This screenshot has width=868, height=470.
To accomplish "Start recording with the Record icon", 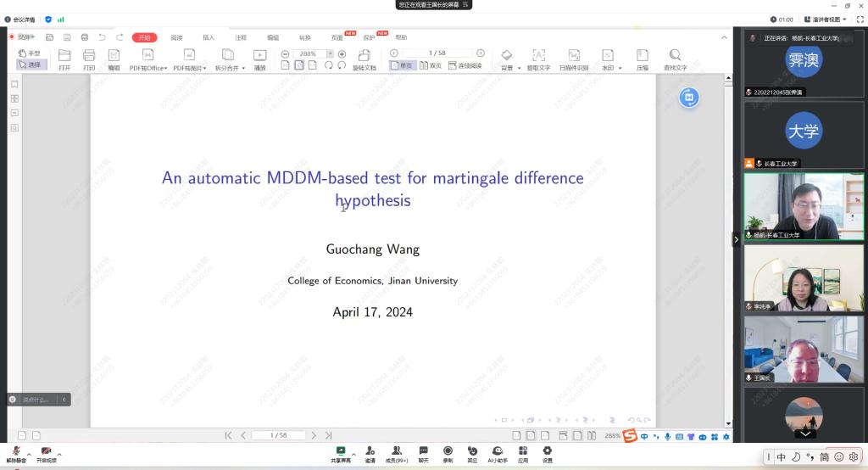I will [x=448, y=451].
